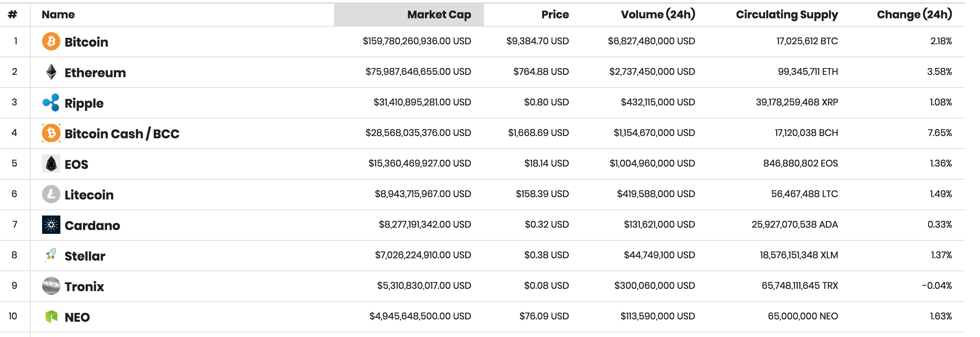Sort by Volume (24h) column header
980x337 pixels.
(x=658, y=15)
